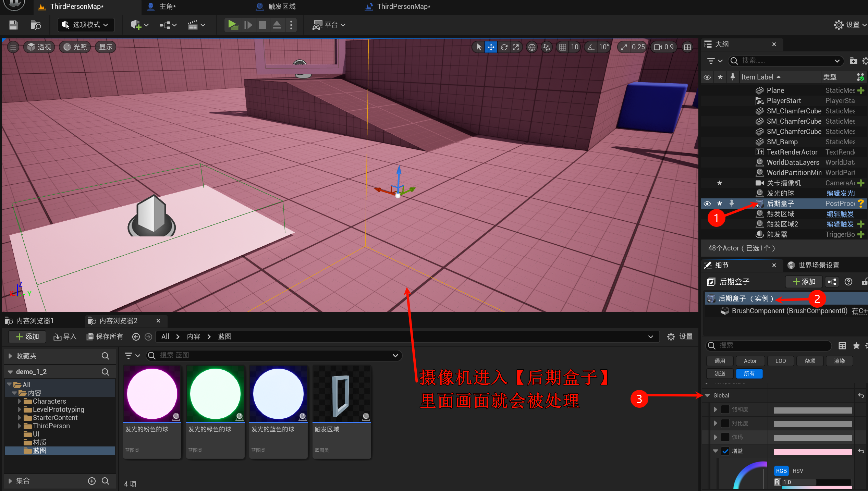868x491 pixels.
Task: Click the 保存所有 button
Action: [x=105, y=336]
